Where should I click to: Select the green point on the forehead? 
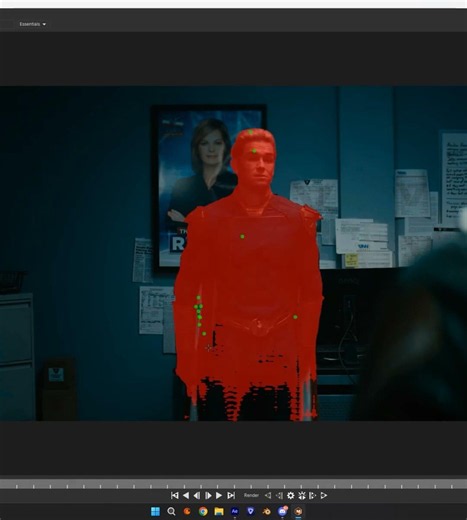point(254,151)
